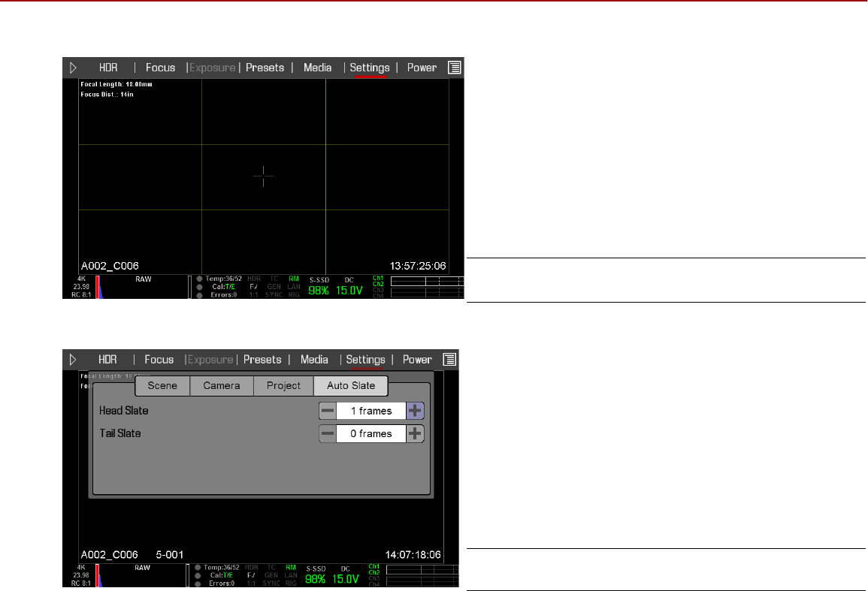Screen dimensions: 868x591
Task: Select the Auto Slate tab
Action: coord(351,386)
